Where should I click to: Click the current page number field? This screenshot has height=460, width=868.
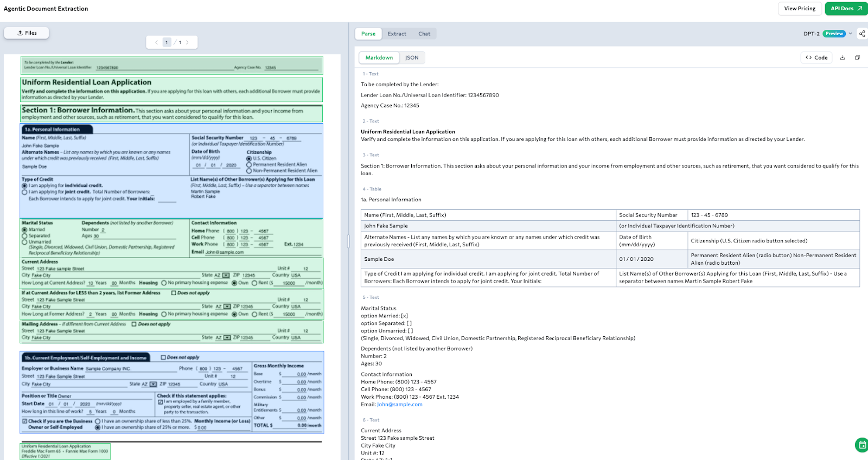[167, 42]
